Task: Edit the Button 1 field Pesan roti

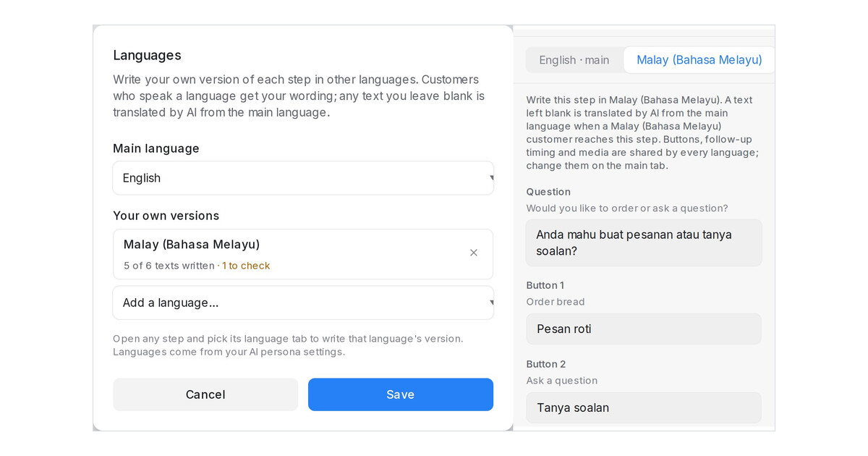Action: click(644, 329)
